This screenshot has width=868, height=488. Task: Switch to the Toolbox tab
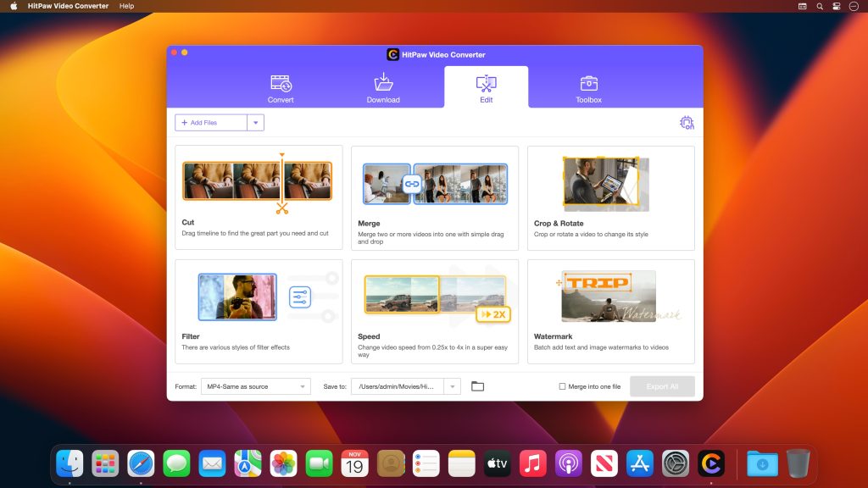588,88
